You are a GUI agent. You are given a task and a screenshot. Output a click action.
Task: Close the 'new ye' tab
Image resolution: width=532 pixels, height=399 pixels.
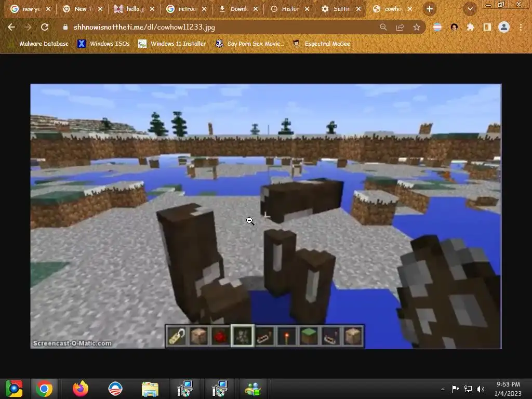[48, 9]
